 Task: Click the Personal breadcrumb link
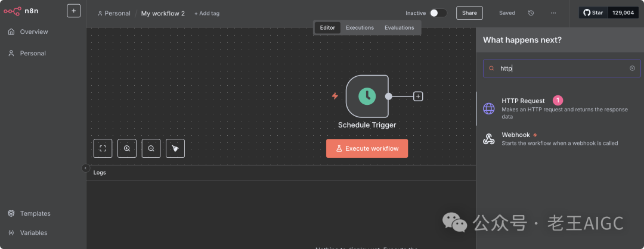click(x=114, y=13)
